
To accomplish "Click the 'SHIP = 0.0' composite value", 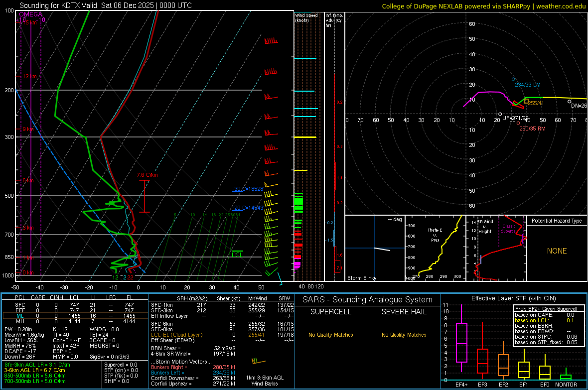I will (x=117, y=381).
